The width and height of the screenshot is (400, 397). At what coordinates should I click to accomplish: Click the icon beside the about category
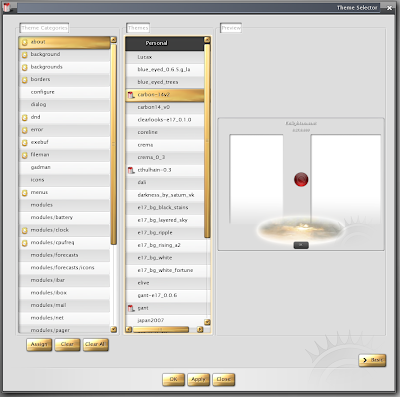[x=24, y=42]
